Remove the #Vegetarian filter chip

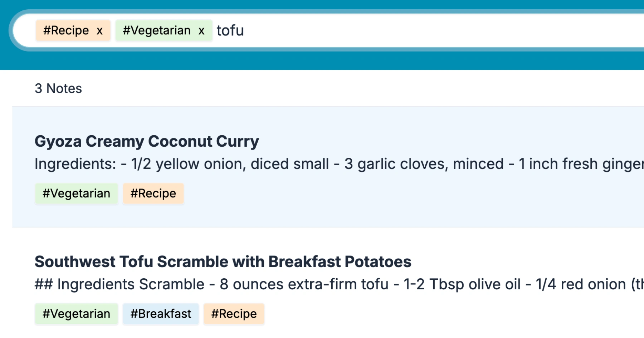pos(201,30)
